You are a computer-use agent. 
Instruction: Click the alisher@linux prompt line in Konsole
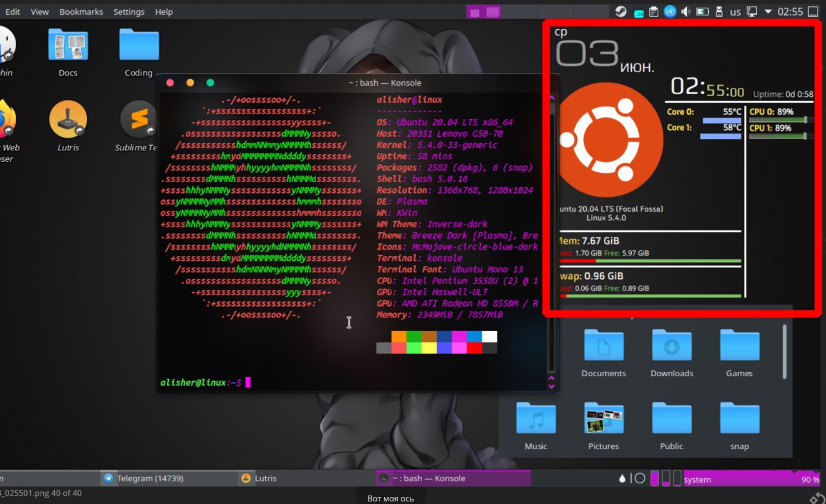point(205,383)
